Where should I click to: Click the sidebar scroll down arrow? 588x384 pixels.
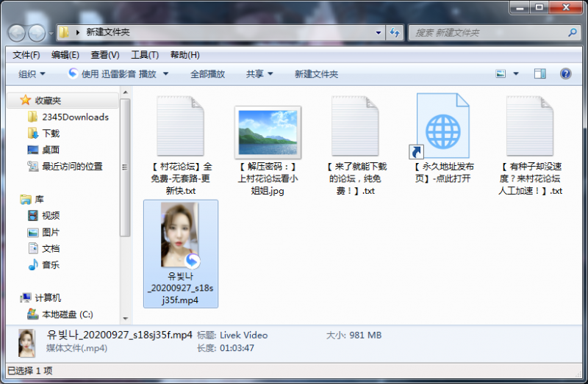coord(125,319)
